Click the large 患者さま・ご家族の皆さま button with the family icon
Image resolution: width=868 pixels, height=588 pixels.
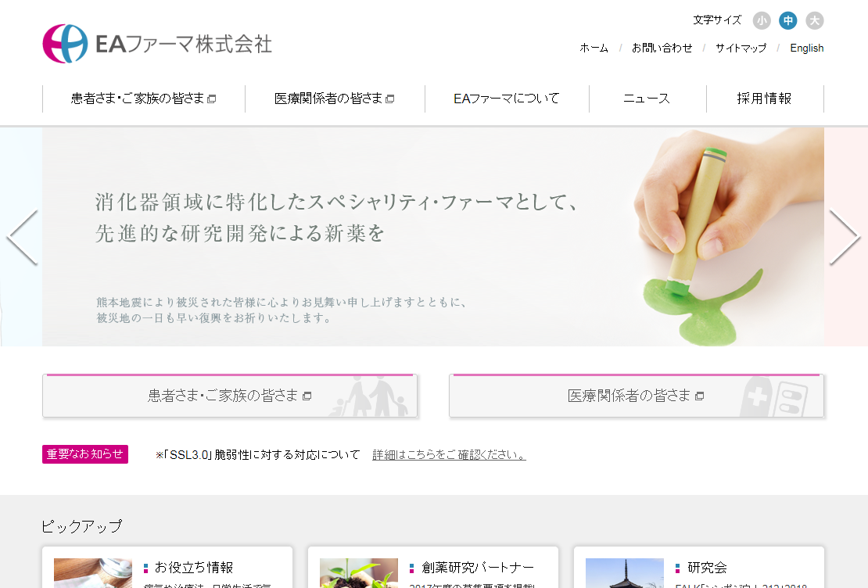coord(230,396)
